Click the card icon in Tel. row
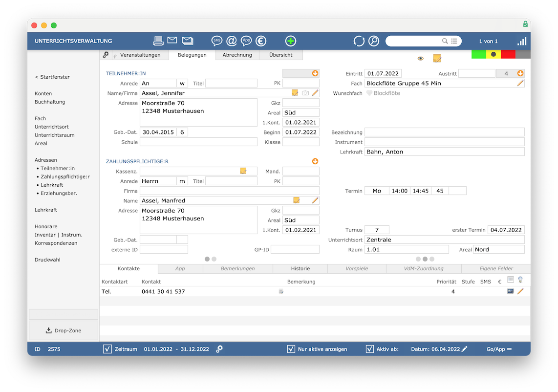 tap(511, 291)
